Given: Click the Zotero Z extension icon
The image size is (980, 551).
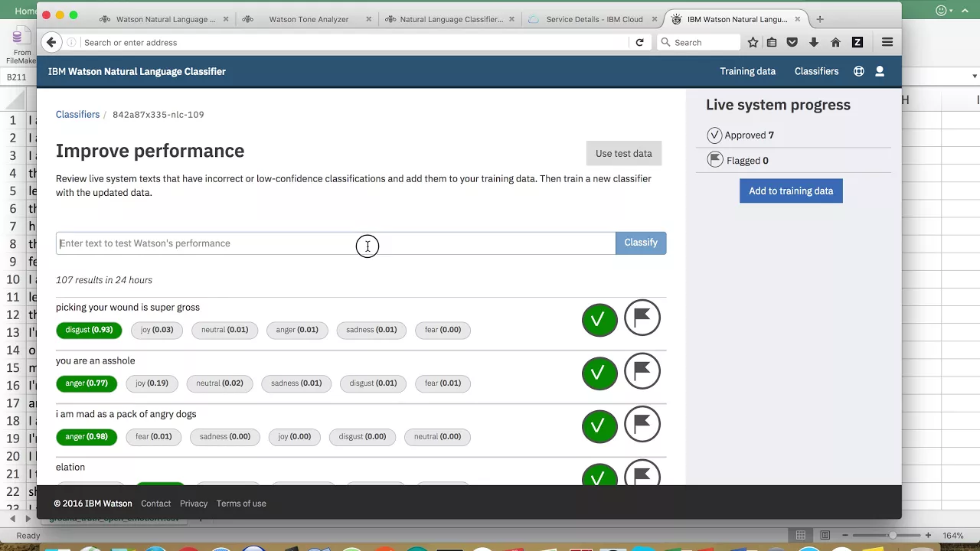Looking at the screenshot, I should 857,43.
